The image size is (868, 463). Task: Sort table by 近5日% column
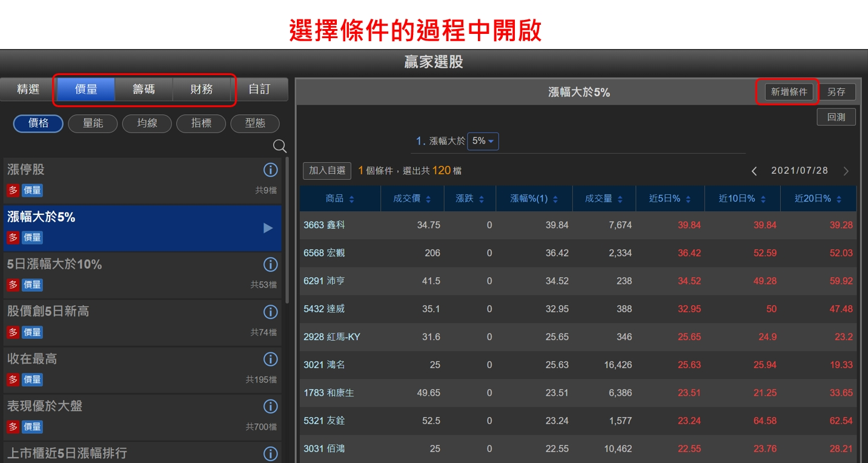(669, 199)
